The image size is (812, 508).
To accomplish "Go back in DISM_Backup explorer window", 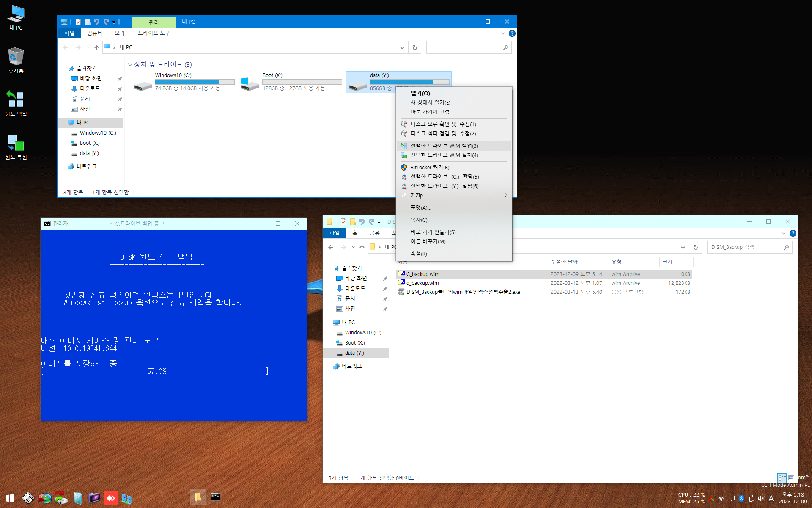I will coord(331,247).
